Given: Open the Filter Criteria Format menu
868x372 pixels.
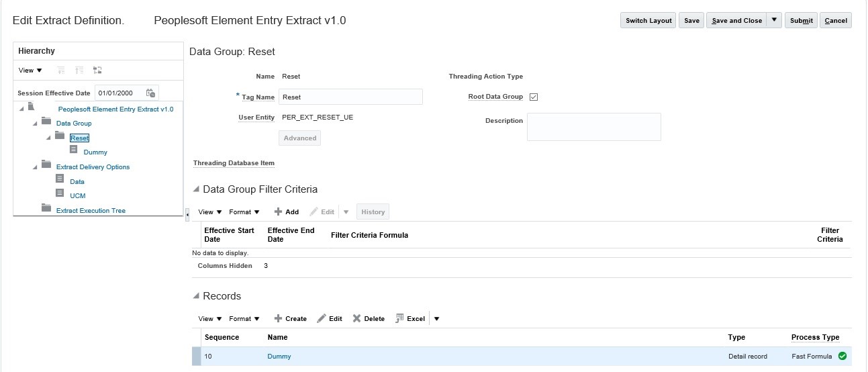Looking at the screenshot, I should 244,212.
